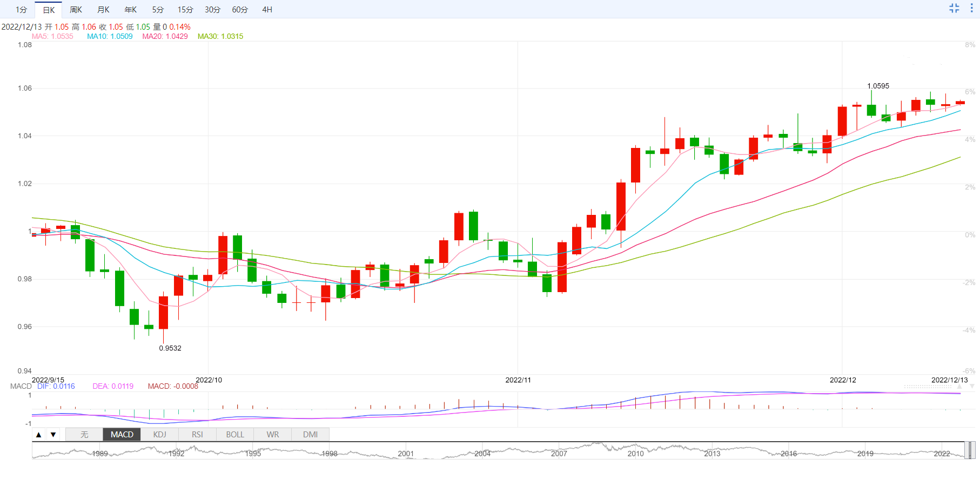Exit fullscreen using the collapse icon
Image resolution: width=980 pixels, height=480 pixels.
point(954,8)
